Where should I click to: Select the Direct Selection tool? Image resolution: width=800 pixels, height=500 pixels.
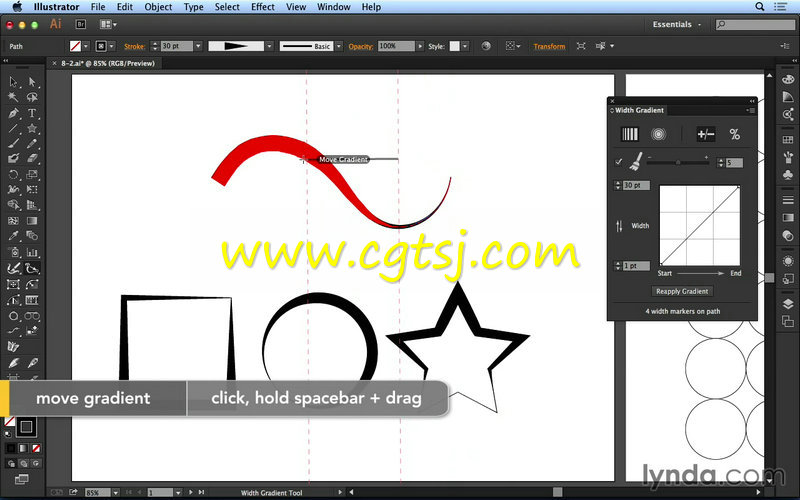tap(32, 82)
